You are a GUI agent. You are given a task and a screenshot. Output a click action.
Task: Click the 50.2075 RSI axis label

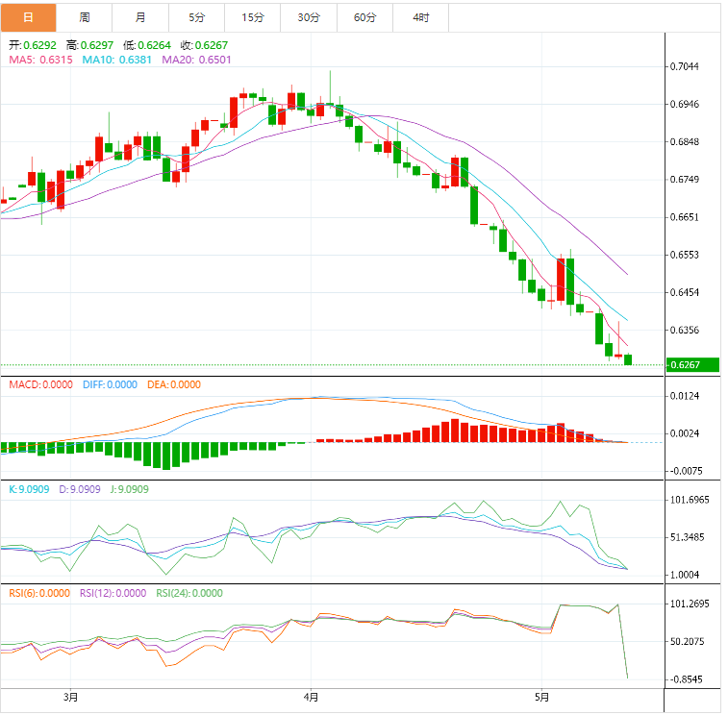click(688, 642)
